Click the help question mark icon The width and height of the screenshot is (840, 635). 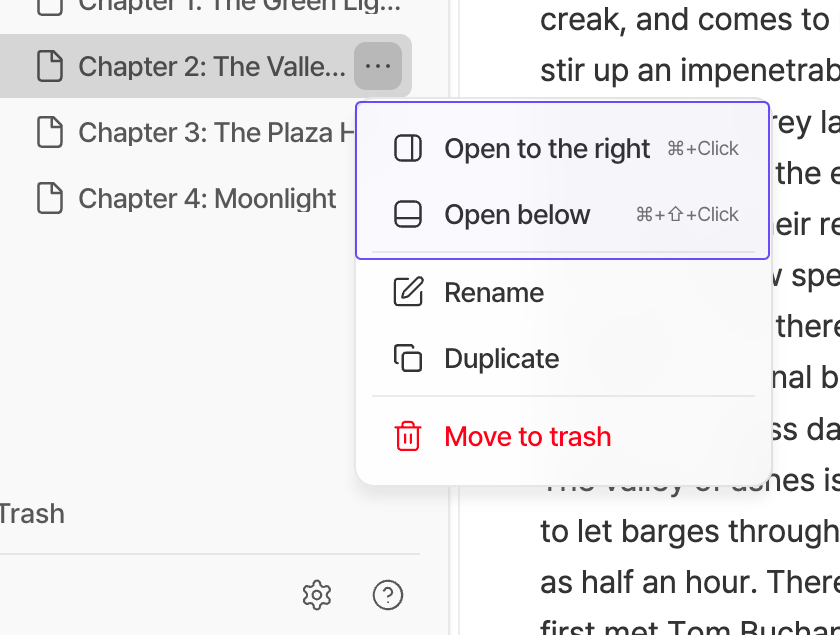(387, 595)
